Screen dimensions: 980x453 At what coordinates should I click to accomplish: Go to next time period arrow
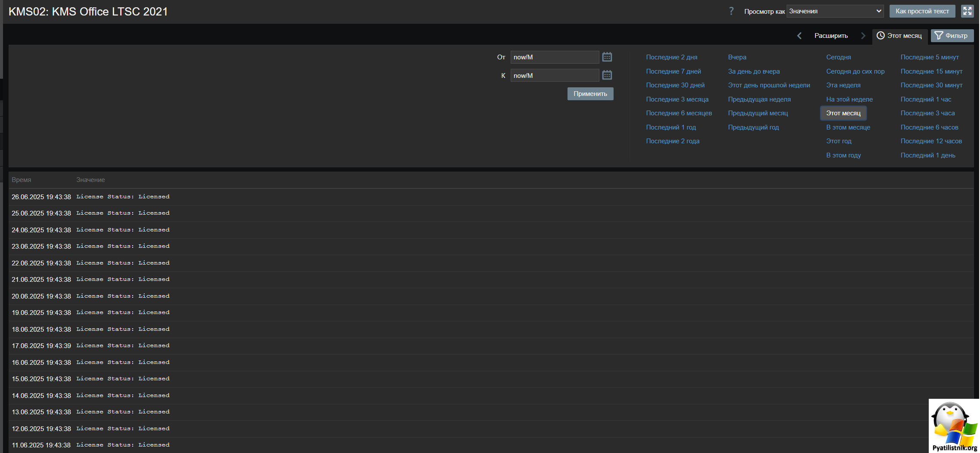tap(863, 36)
